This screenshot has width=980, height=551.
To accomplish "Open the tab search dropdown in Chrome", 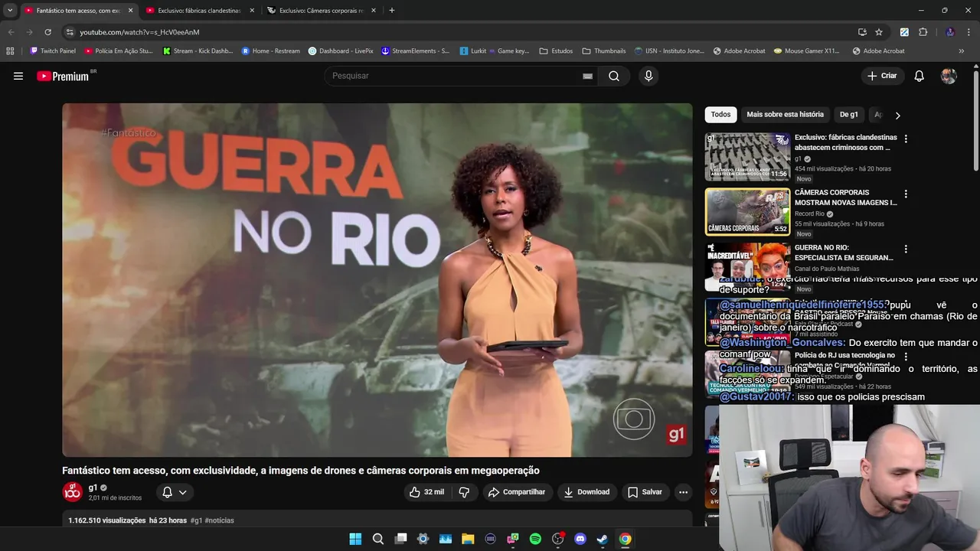I will click(x=10, y=11).
